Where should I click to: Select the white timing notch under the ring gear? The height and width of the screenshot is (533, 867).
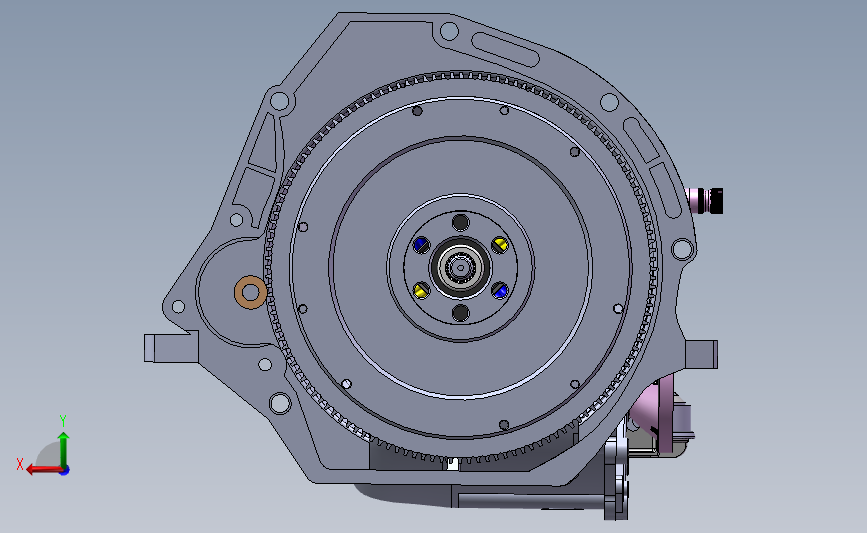tap(452, 463)
